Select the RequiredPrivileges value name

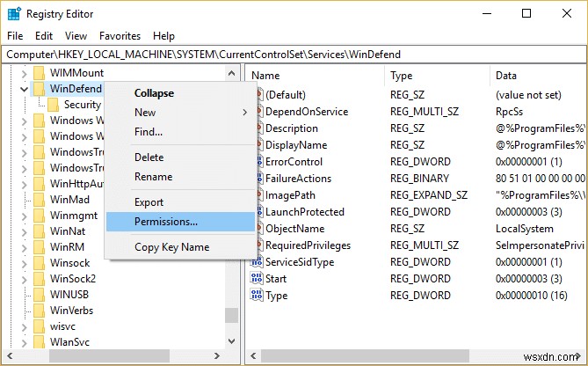pos(308,245)
